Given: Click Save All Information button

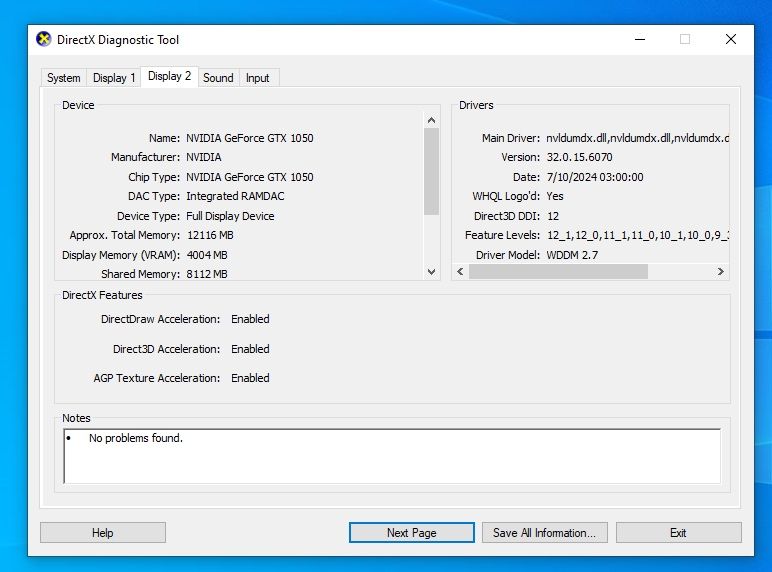Looking at the screenshot, I should pos(545,533).
